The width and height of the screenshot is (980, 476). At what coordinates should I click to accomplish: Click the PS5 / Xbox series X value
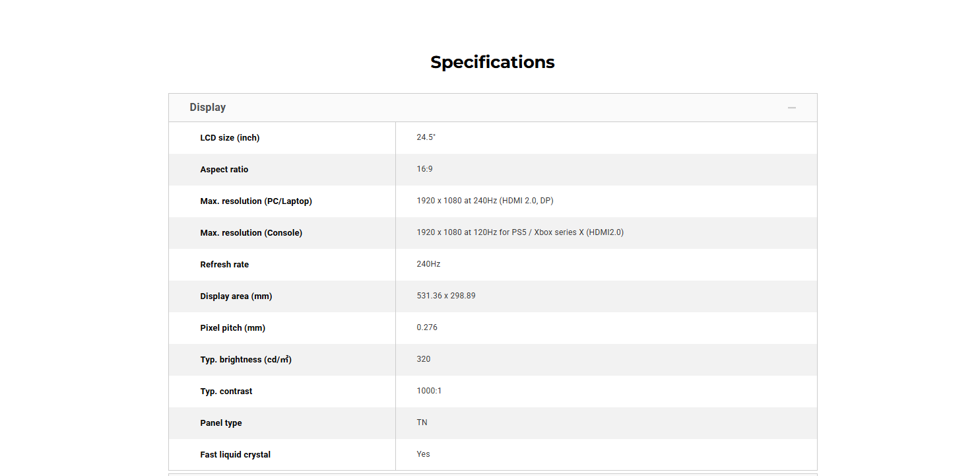click(519, 232)
